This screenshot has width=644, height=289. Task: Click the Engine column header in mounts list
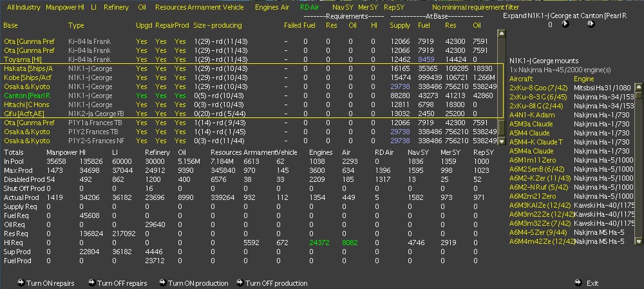click(x=583, y=79)
